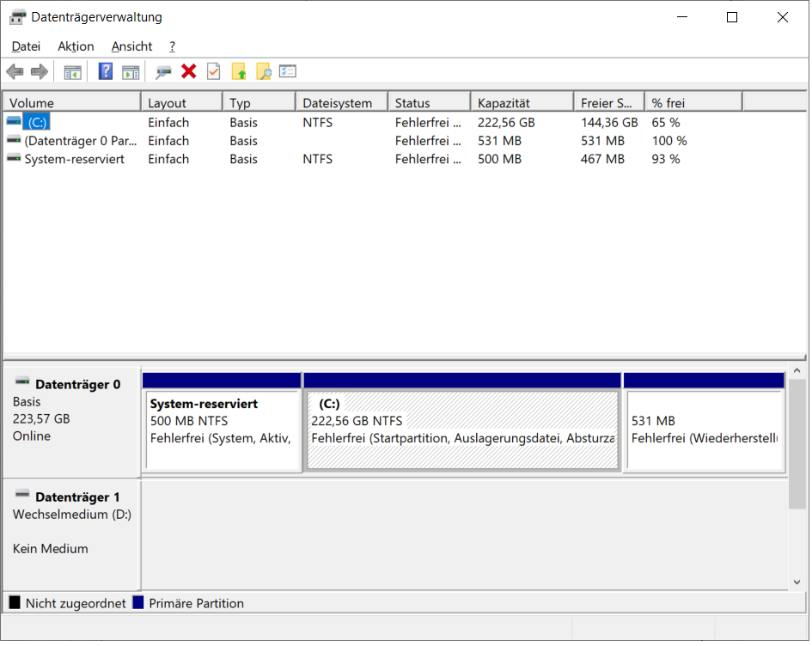Click the settings list view toolbar icon
The width and height of the screenshot is (812, 646).
point(287,71)
